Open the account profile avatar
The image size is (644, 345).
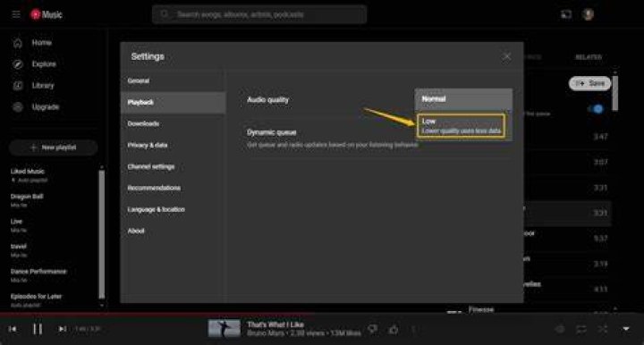(x=589, y=14)
